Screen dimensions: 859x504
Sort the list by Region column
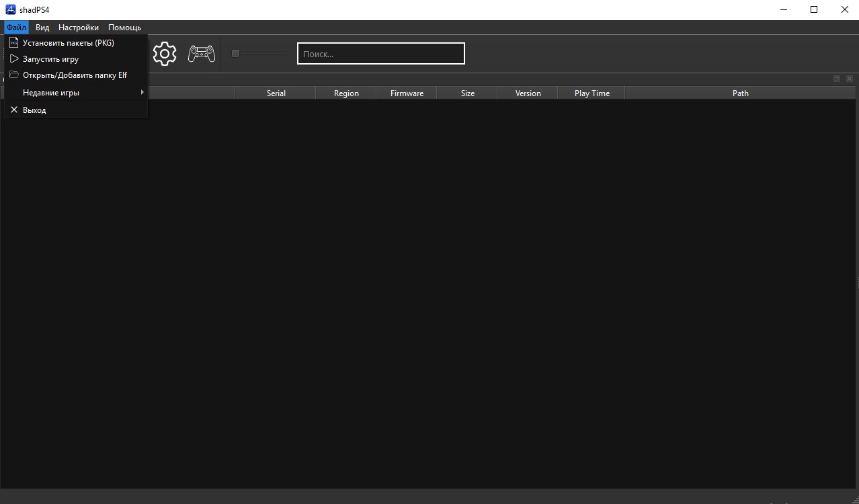coord(346,93)
